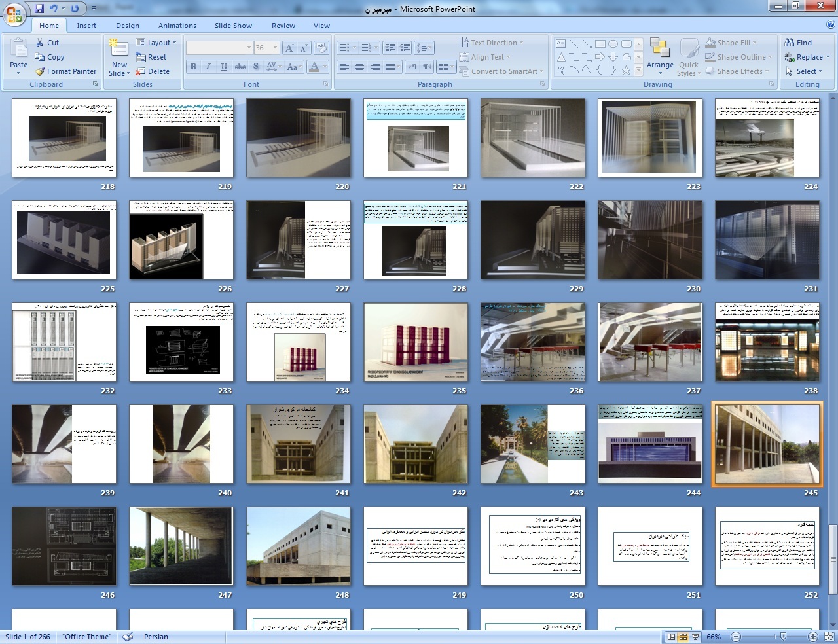The image size is (838, 644).
Task: Delete the selected slide
Action: click(x=153, y=71)
